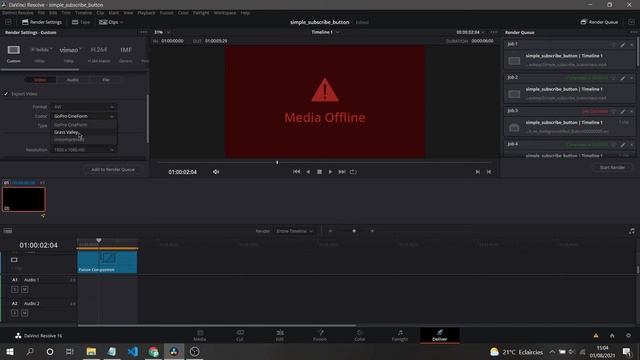This screenshot has width=640, height=360.
Task: Jump to first frame in viewer
Action: point(296,172)
